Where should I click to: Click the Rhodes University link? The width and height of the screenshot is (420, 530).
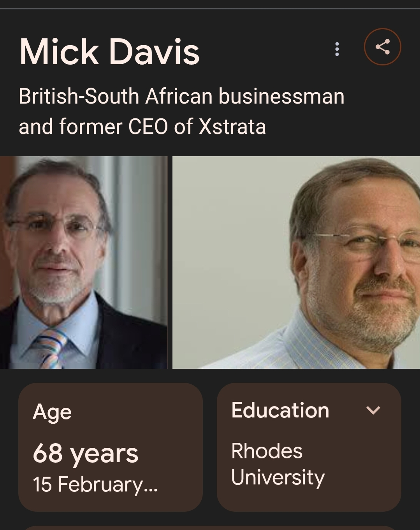pyautogui.click(x=278, y=464)
